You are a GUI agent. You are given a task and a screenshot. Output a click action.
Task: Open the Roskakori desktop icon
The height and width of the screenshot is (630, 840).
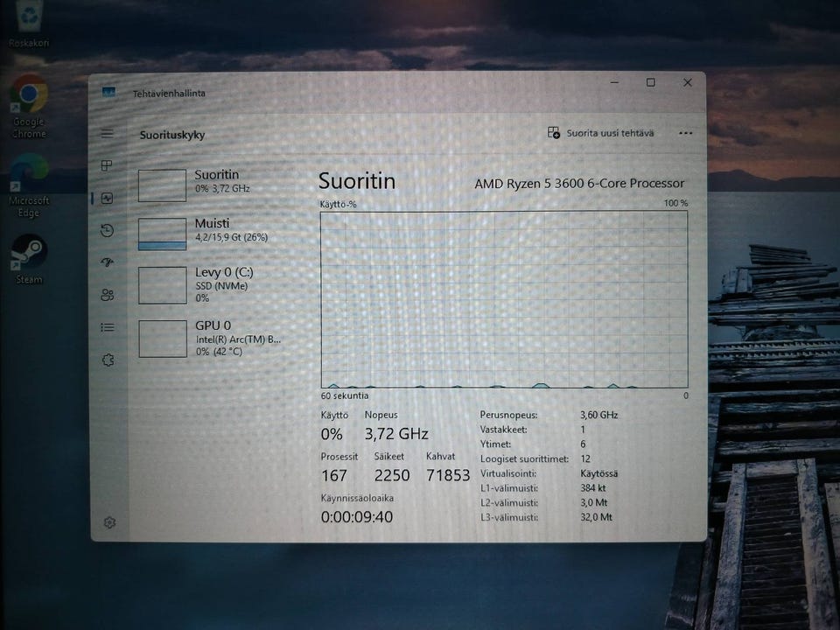click(28, 24)
